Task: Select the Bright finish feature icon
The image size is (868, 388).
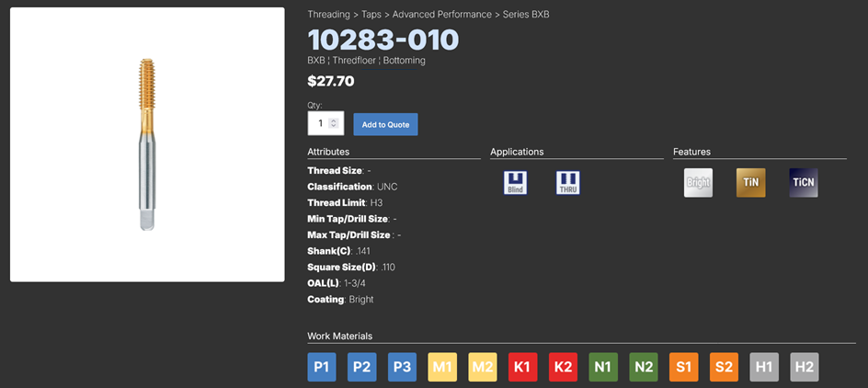Action: click(698, 182)
